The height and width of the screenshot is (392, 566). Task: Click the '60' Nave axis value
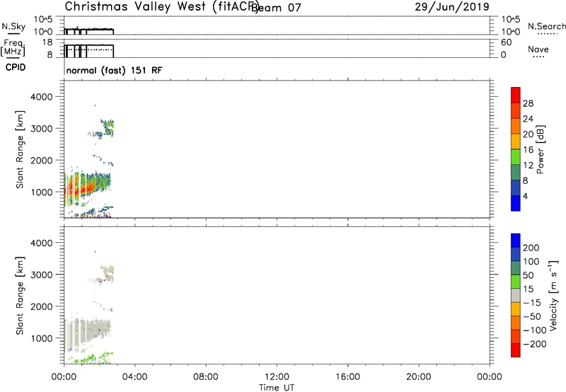point(506,42)
